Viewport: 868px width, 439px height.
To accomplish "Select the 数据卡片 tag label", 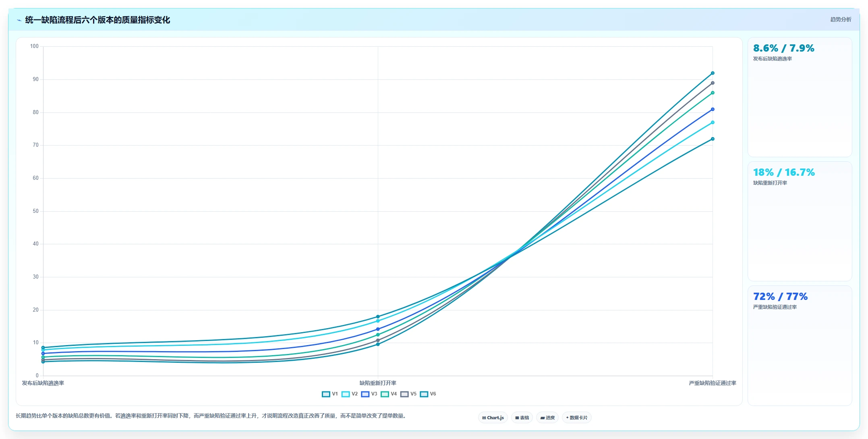I will (x=578, y=418).
